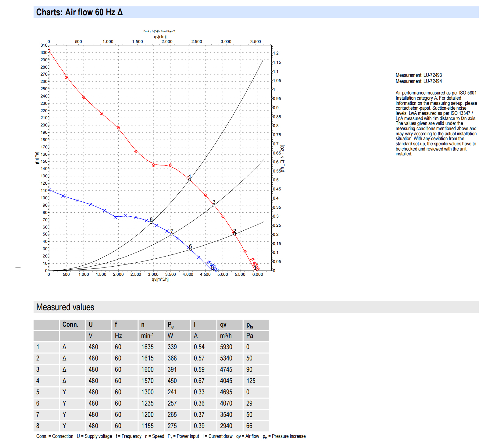
Task: Click the power input value 275 in row 8
Action: [172, 426]
